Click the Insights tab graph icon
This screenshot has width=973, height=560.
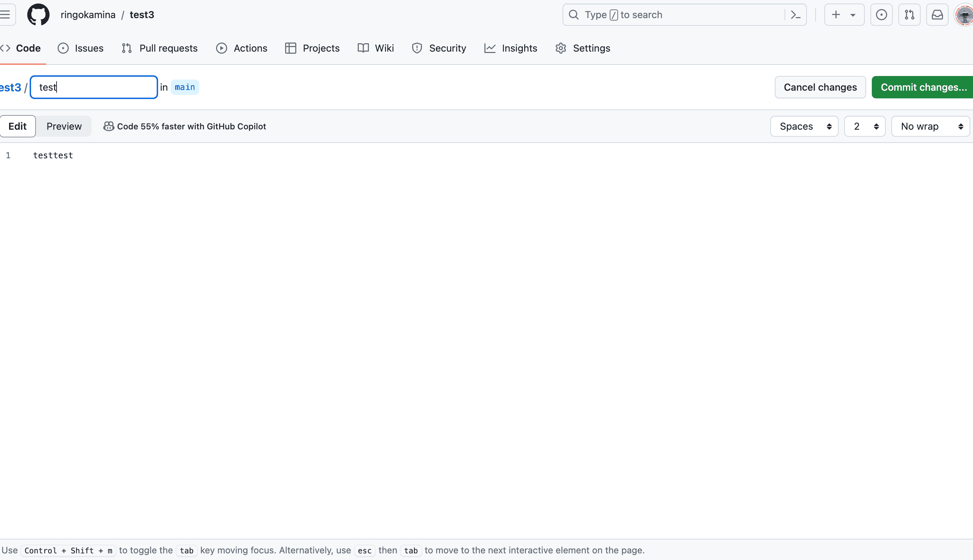pyautogui.click(x=490, y=48)
